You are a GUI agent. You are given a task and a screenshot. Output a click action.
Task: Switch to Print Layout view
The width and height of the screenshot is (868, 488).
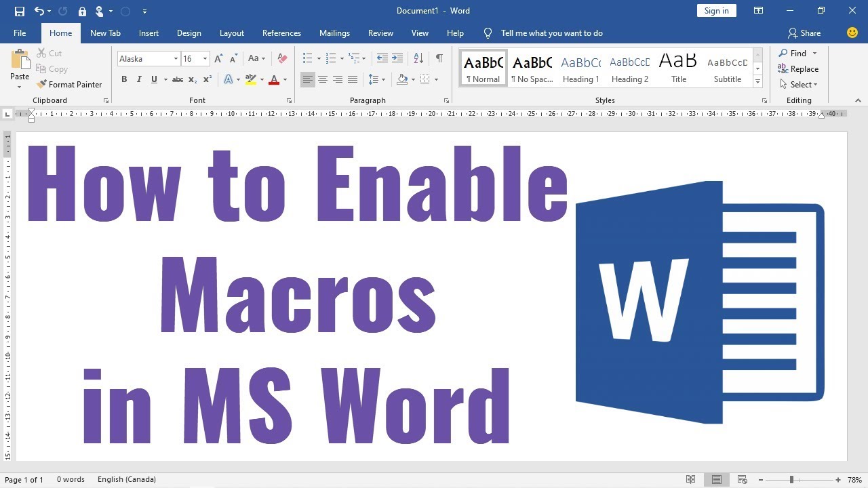coord(716,479)
